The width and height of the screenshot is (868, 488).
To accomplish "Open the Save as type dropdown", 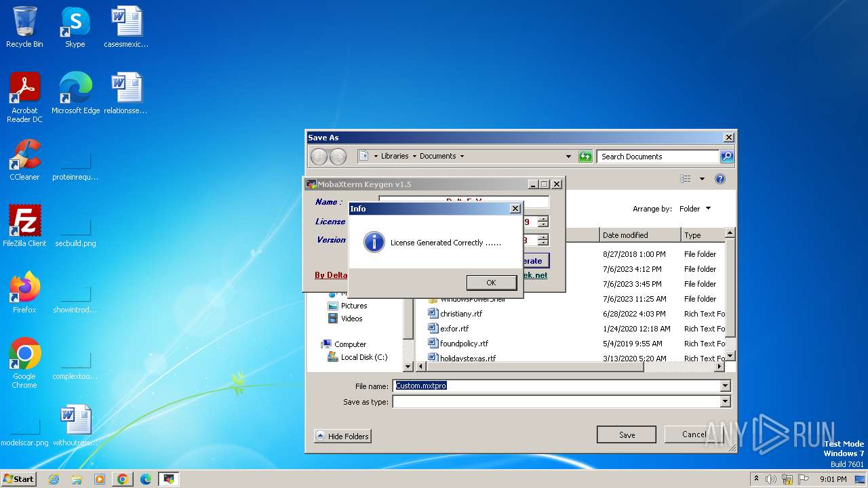I will pos(725,401).
